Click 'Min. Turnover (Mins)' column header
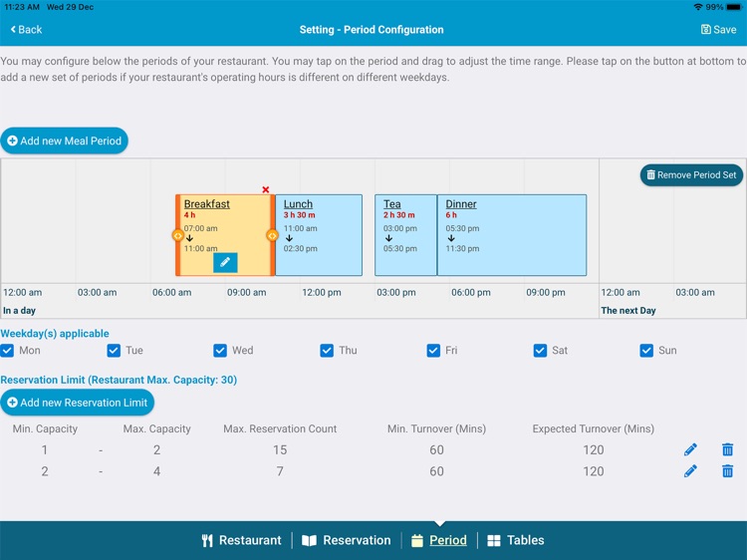The height and width of the screenshot is (560, 747). pyautogui.click(x=436, y=428)
